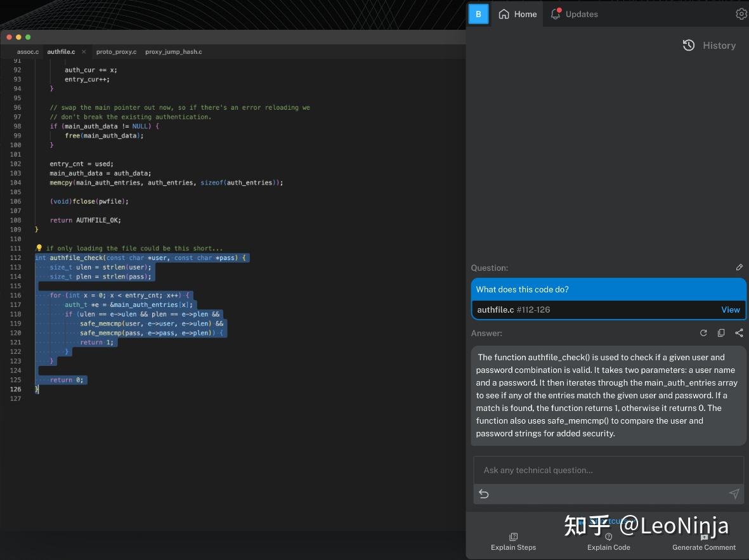The height and width of the screenshot is (560, 749).
Task: Focus the 'Ask any technical question...' input
Action: [x=608, y=470]
